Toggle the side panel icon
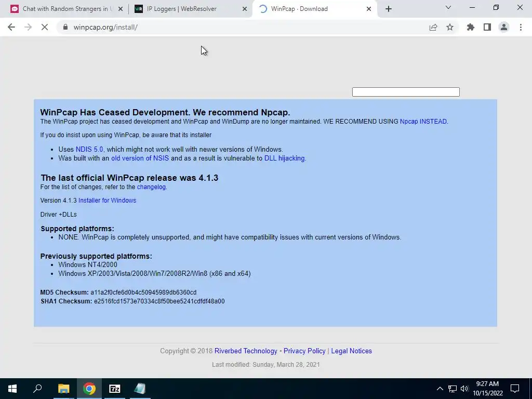Screen dimensions: 532x399 point(487,27)
